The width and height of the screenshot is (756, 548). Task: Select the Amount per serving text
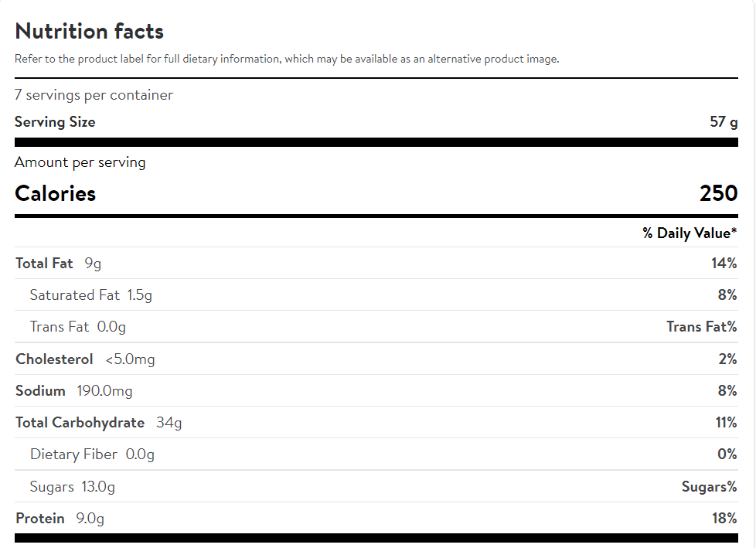[80, 162]
